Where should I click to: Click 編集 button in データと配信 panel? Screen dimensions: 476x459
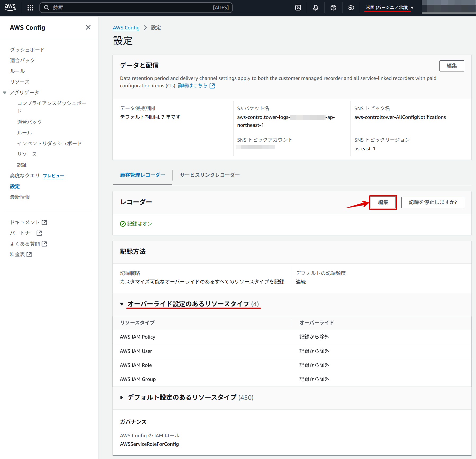click(452, 66)
